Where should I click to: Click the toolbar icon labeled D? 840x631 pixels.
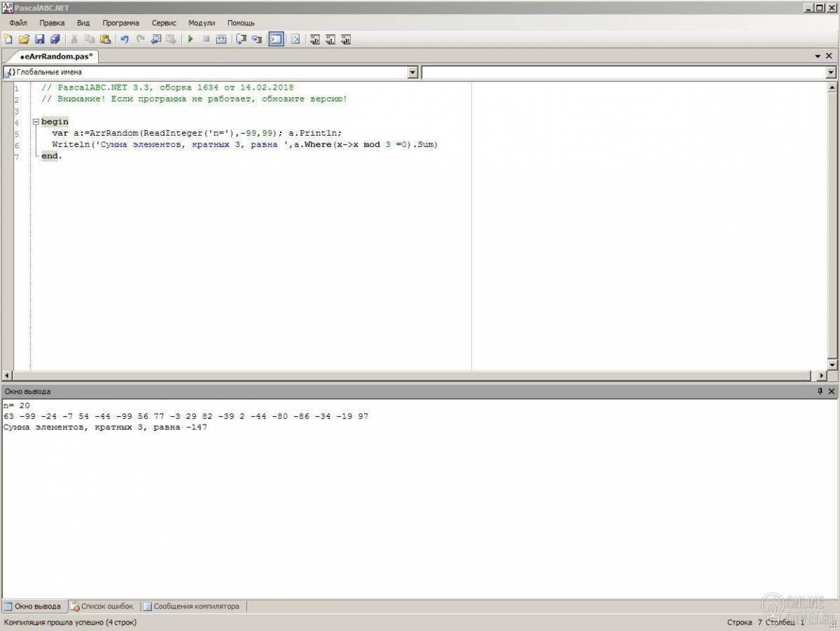coord(315,39)
